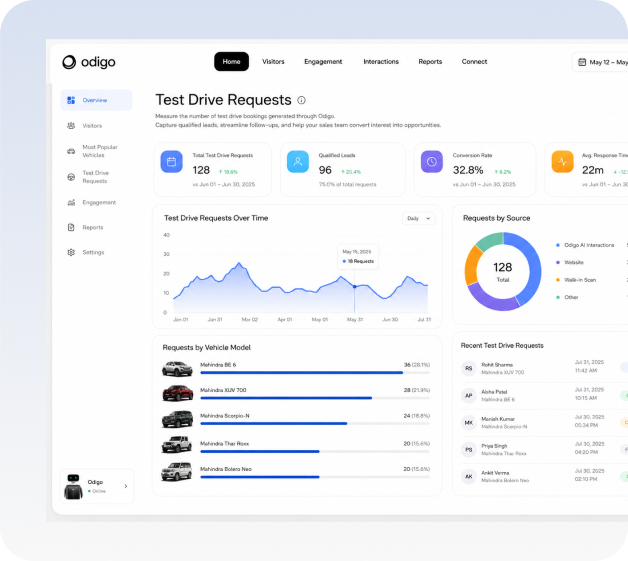This screenshot has height=561, width=628.
Task: Click the Walk-in Scan legend entry
Action: [576, 280]
